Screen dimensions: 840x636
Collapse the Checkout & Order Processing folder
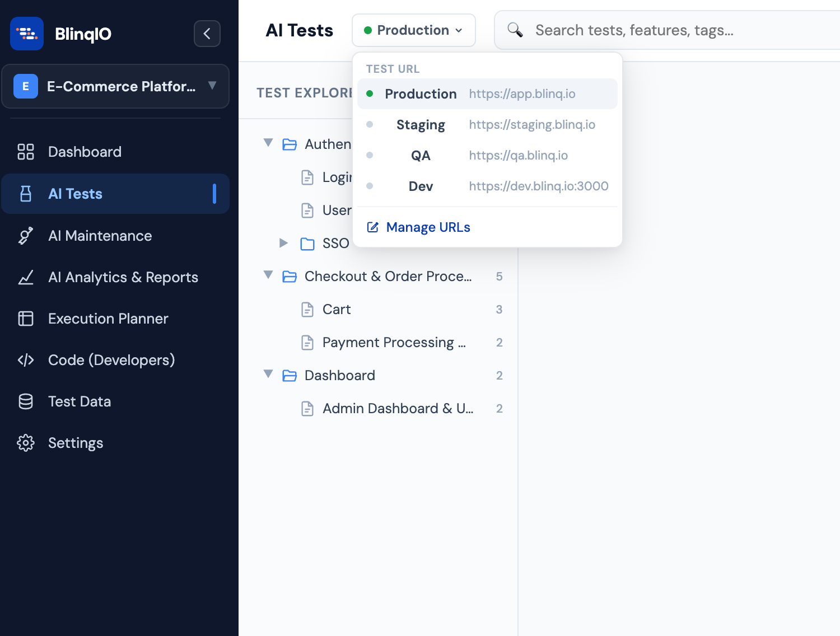coord(268,275)
